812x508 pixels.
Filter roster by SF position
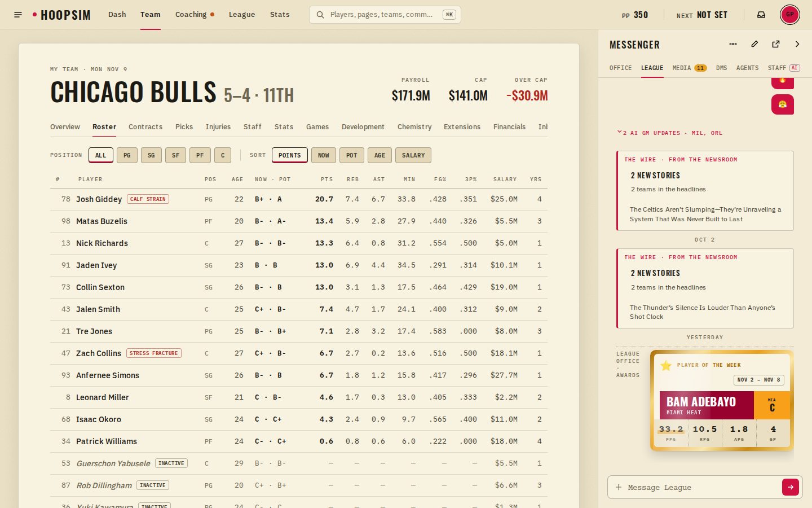(x=176, y=155)
